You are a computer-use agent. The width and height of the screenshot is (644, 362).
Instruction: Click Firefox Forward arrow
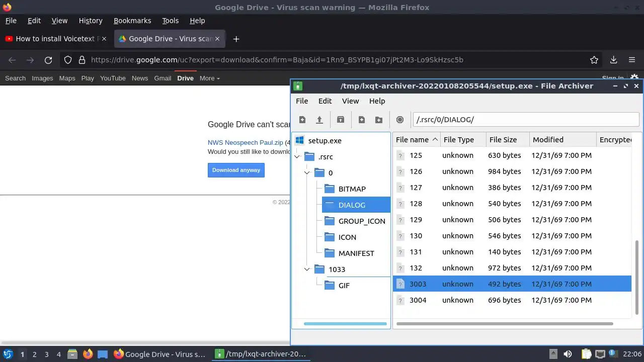[x=30, y=60]
